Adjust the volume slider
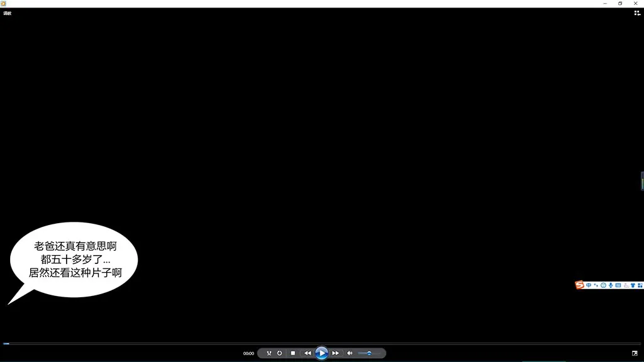 pos(369,353)
